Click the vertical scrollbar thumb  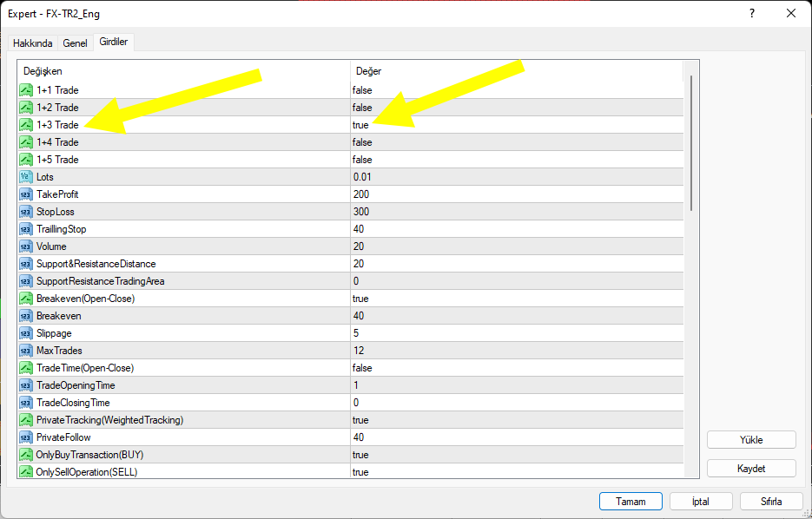pyautogui.click(x=691, y=143)
